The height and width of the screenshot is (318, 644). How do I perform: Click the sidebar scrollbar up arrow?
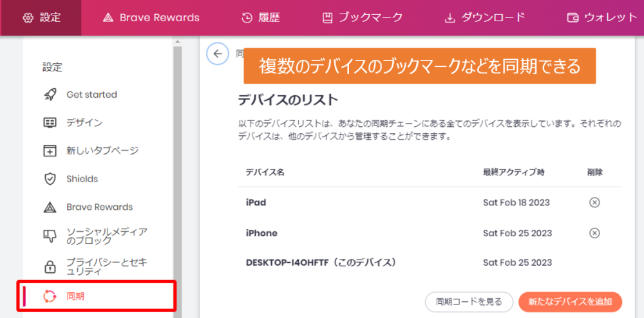(x=178, y=42)
